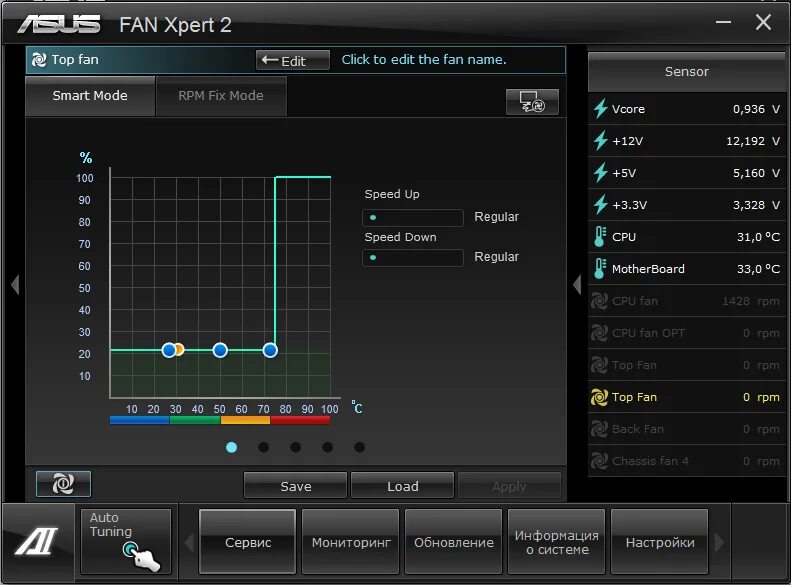Adjust the Speed Down slider
The image size is (791, 585).
[413, 257]
